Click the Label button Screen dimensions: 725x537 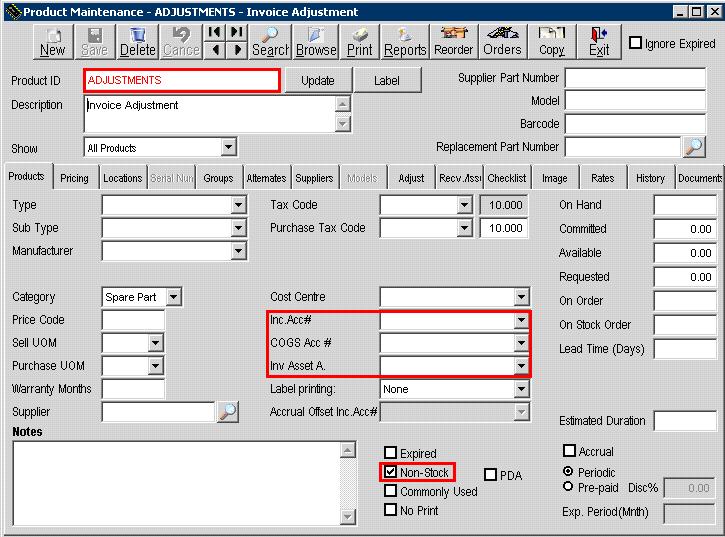[x=386, y=81]
